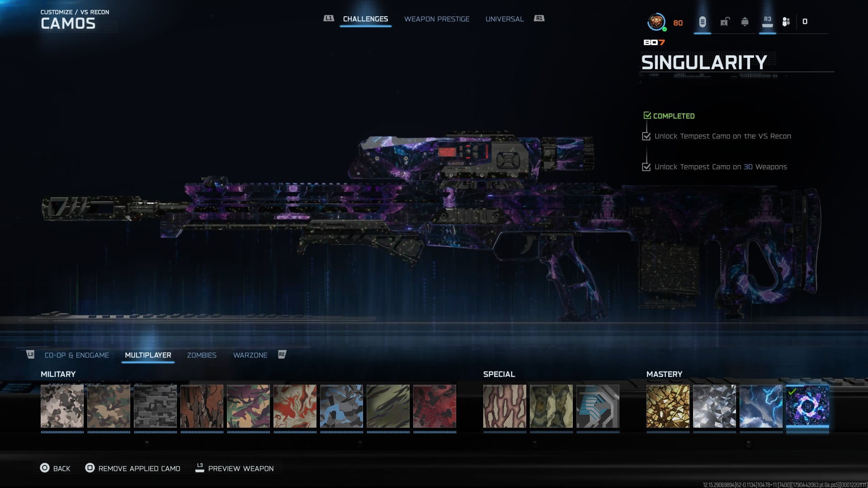Click the L2 mode-switch icon

[x=30, y=355]
